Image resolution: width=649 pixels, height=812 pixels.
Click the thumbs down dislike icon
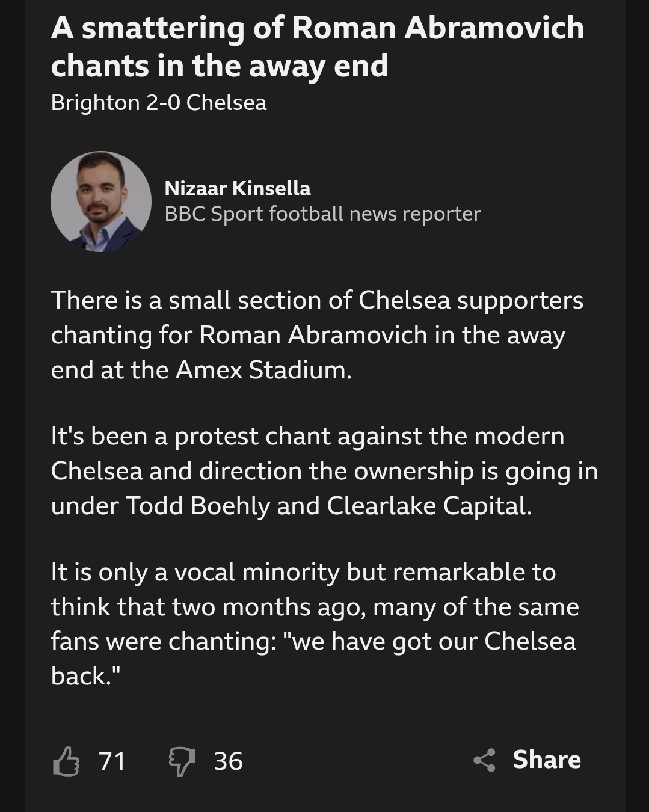pos(182,761)
